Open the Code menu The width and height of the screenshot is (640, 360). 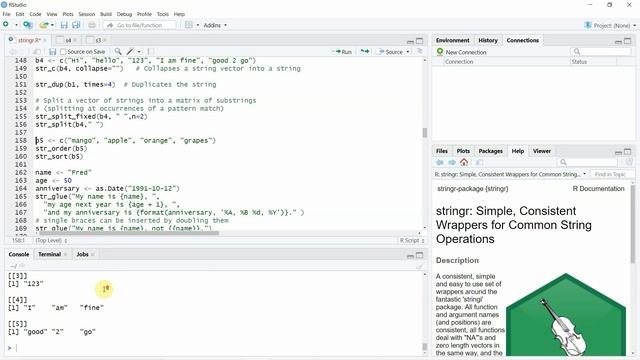35,14
